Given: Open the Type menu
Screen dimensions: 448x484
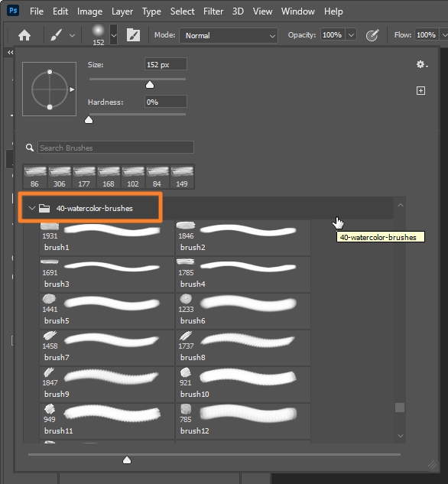Looking at the screenshot, I should tap(151, 11).
